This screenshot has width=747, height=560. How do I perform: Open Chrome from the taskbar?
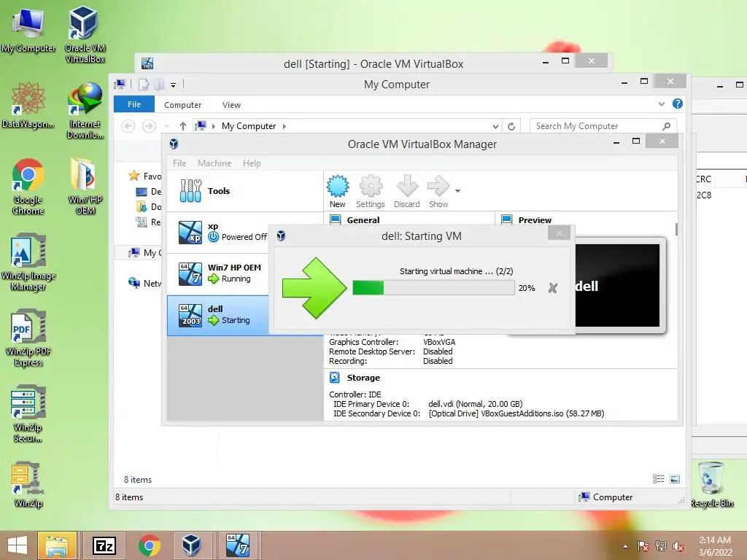pos(150,545)
